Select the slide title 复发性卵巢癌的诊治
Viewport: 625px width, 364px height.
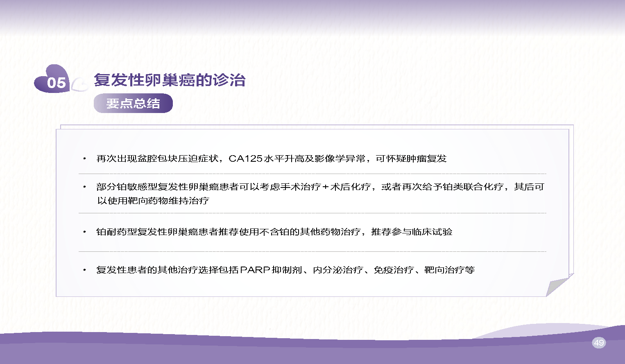pyautogui.click(x=170, y=80)
